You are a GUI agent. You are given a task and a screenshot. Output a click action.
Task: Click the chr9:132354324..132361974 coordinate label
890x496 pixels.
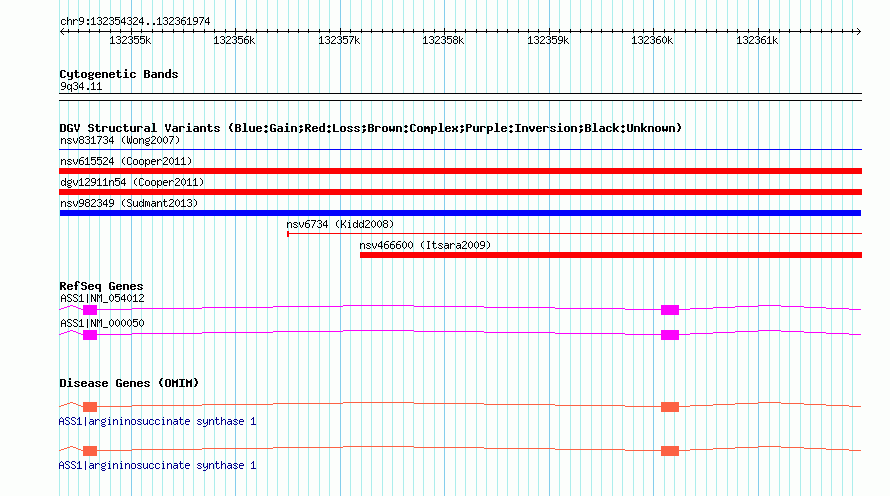135,22
